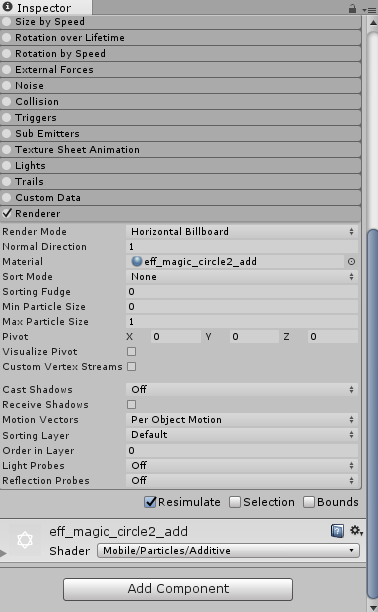This screenshot has width=378, height=612.
Task: Open material help book icon
Action: tap(337, 531)
